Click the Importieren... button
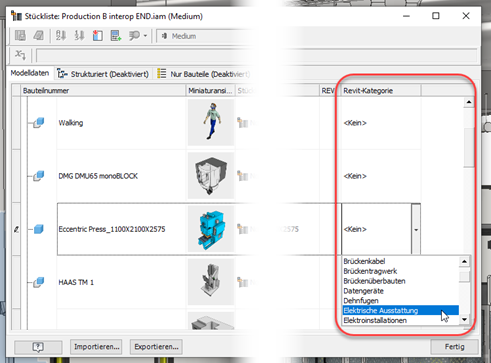The image size is (491, 363). click(96, 347)
